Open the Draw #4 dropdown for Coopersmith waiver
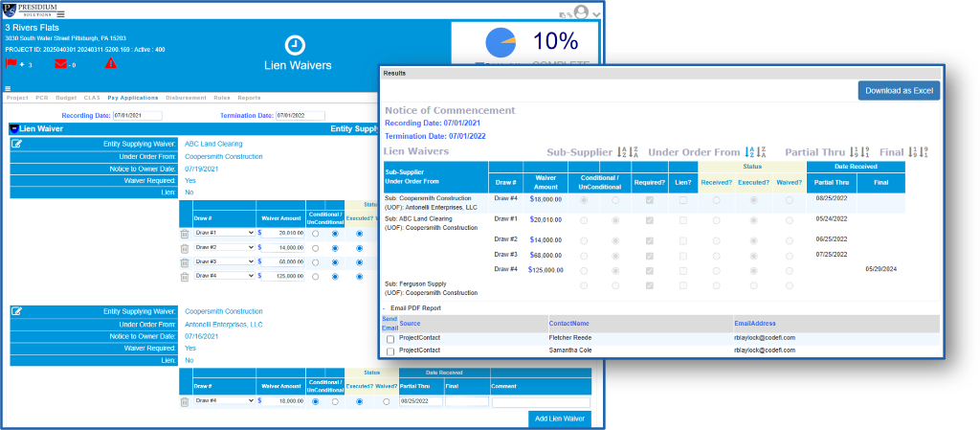 [x=224, y=401]
